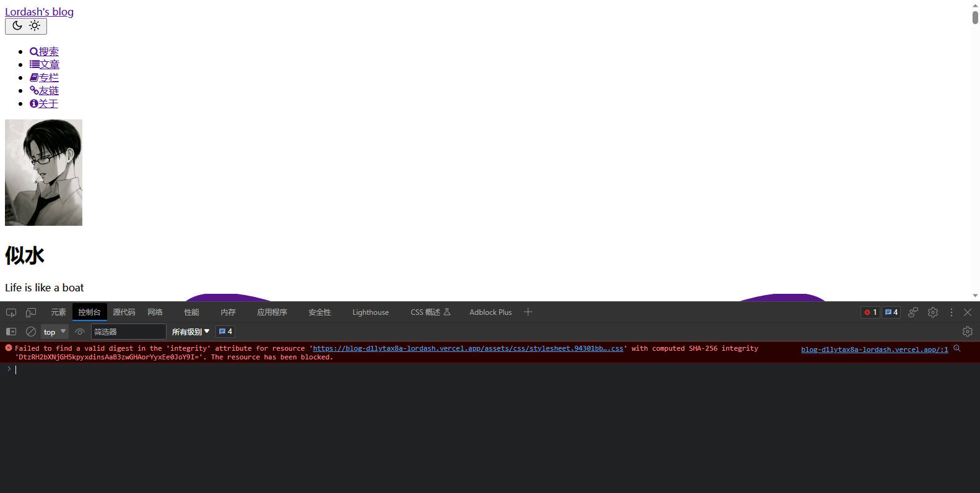Toggle the live expression eye icon

(x=80, y=332)
